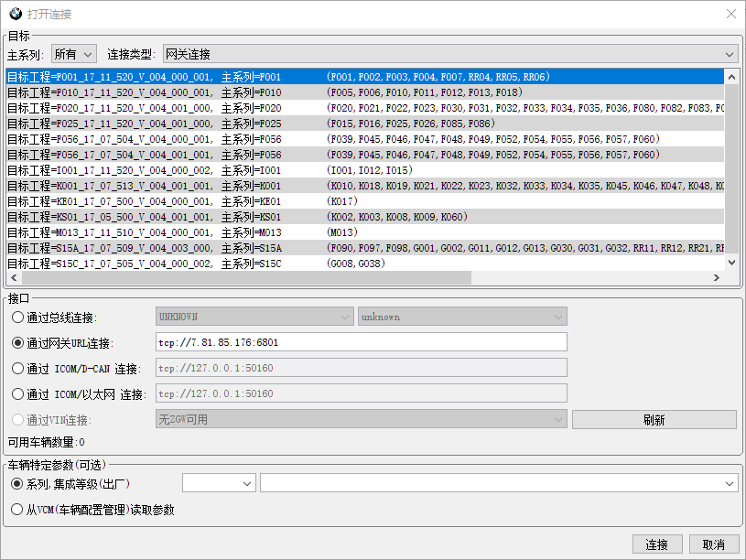Click (K017) series text

click(x=342, y=201)
